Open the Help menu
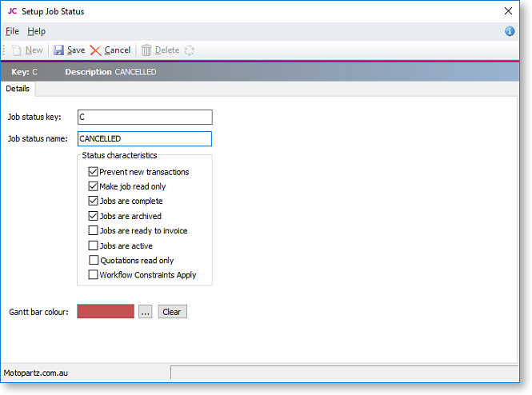This screenshot has height=395, width=532. [36, 31]
